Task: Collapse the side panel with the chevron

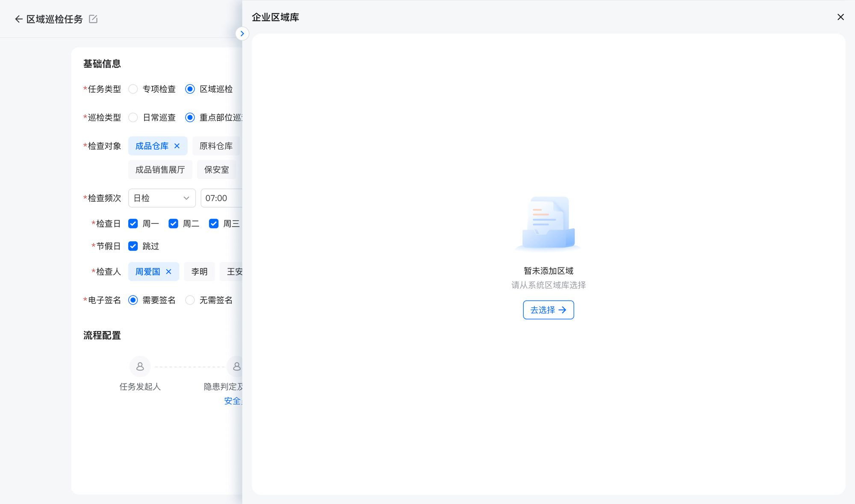Action: point(242,33)
